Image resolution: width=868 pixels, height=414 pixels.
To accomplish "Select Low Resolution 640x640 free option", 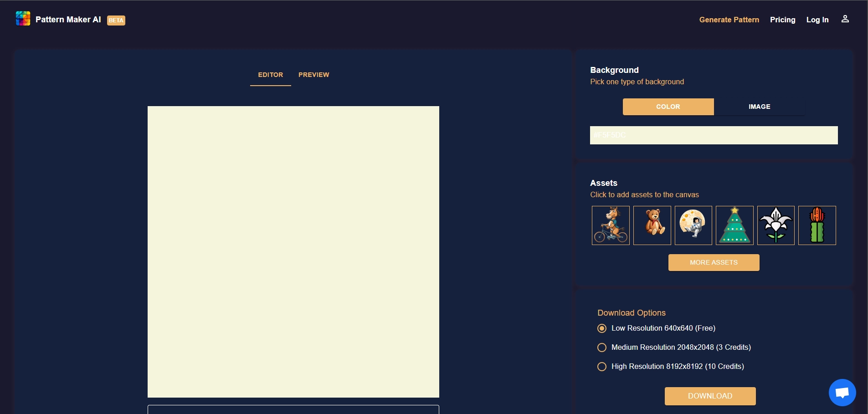I will [x=602, y=328].
